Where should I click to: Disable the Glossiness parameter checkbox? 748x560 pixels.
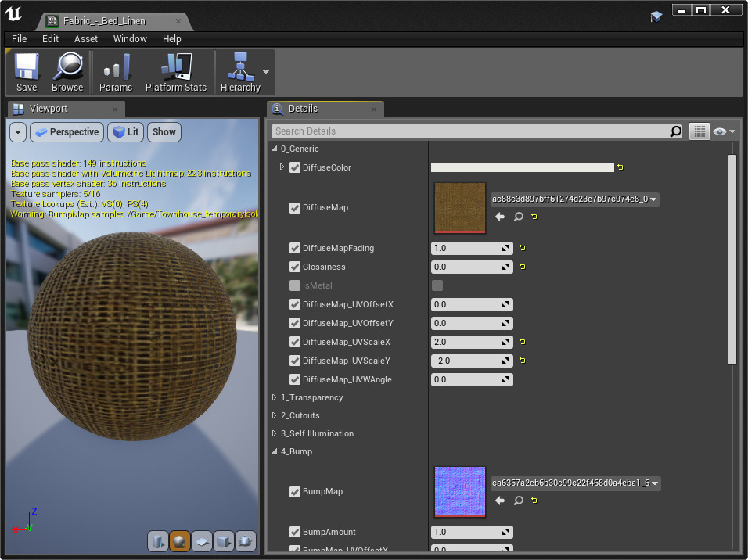(x=295, y=267)
